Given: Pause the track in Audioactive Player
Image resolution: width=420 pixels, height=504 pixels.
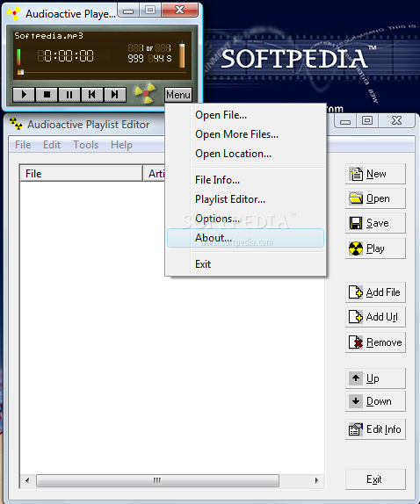Looking at the screenshot, I should (x=69, y=95).
